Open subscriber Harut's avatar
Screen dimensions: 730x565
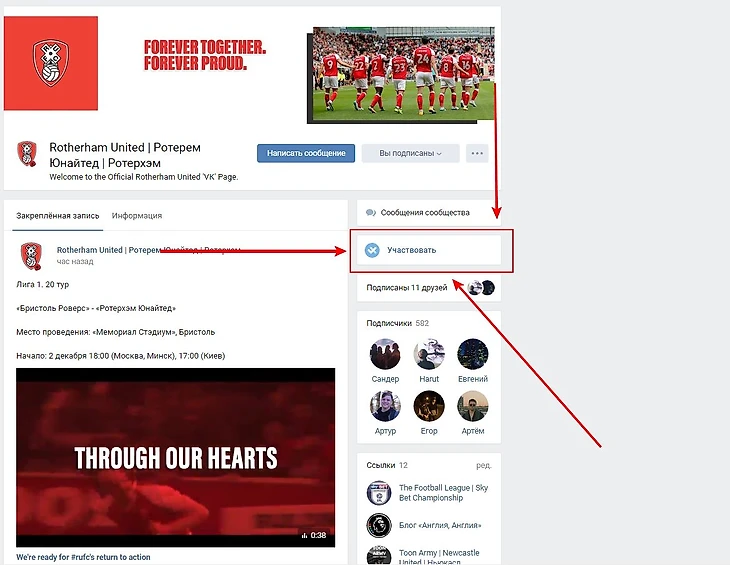429,354
